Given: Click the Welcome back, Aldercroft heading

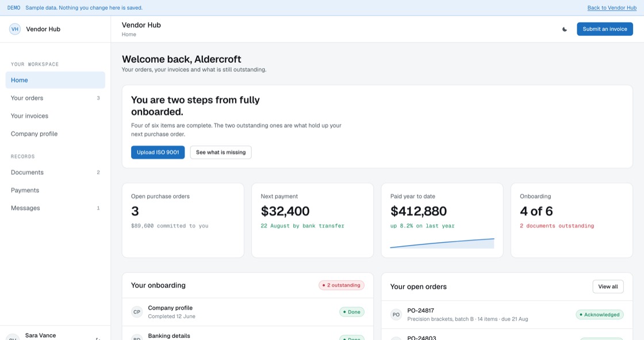Looking at the screenshot, I should click(x=182, y=59).
